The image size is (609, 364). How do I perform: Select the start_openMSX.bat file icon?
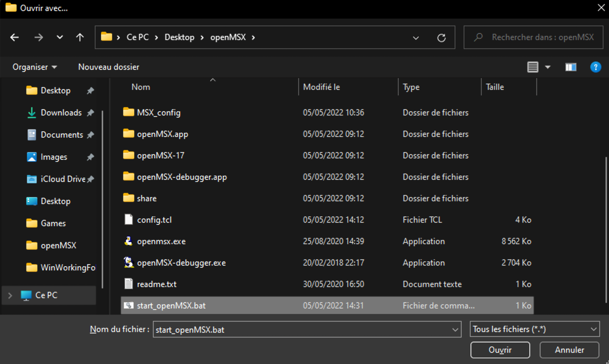coord(128,305)
